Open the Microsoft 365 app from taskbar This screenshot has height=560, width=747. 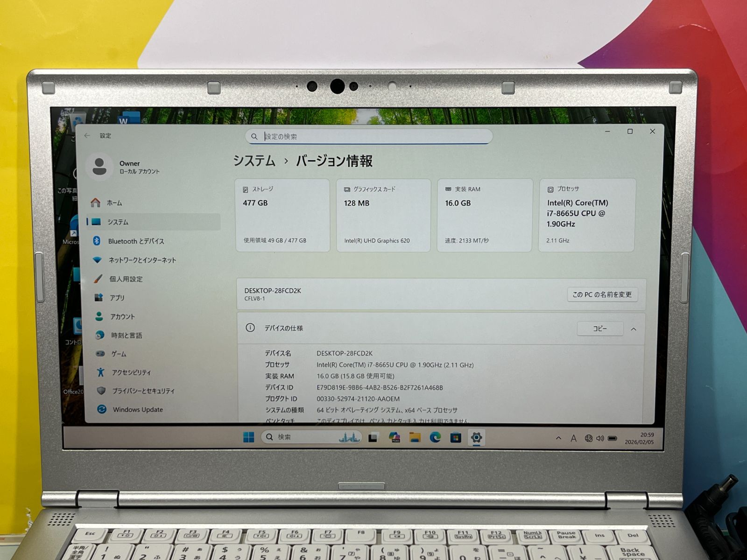(x=395, y=437)
